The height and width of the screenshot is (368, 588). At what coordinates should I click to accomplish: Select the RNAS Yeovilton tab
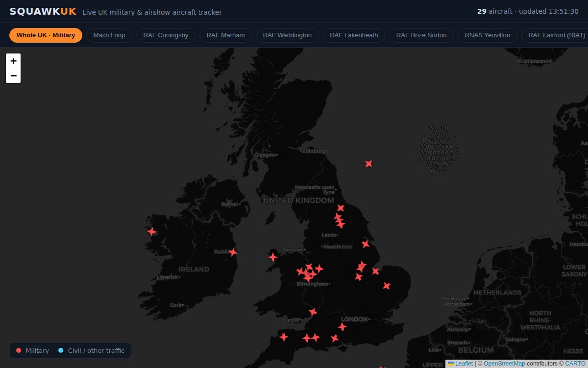click(x=488, y=35)
